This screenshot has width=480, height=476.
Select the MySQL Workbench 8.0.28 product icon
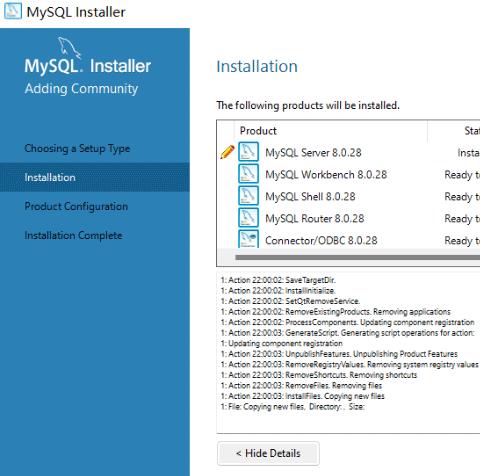coord(248,174)
